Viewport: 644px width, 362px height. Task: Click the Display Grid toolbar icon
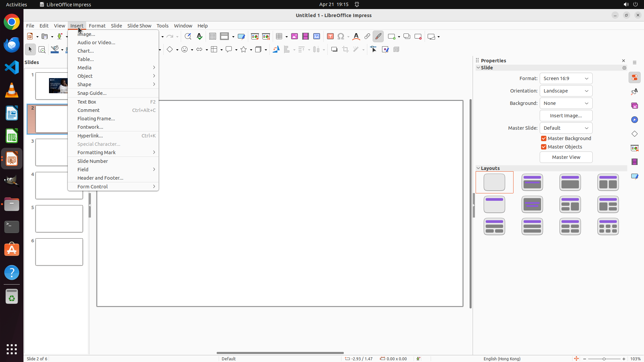click(x=213, y=36)
